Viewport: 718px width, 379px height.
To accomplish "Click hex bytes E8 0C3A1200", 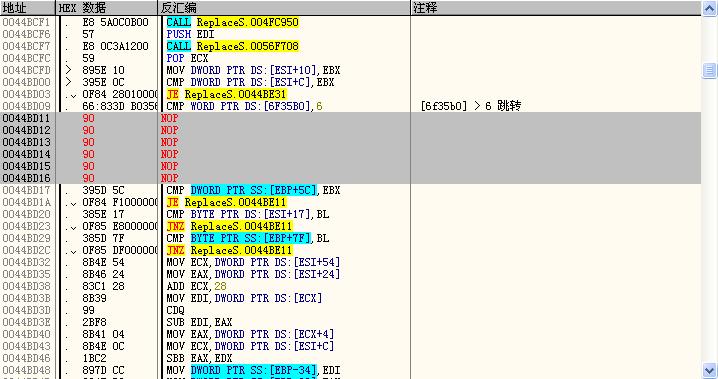I will click(x=115, y=46).
